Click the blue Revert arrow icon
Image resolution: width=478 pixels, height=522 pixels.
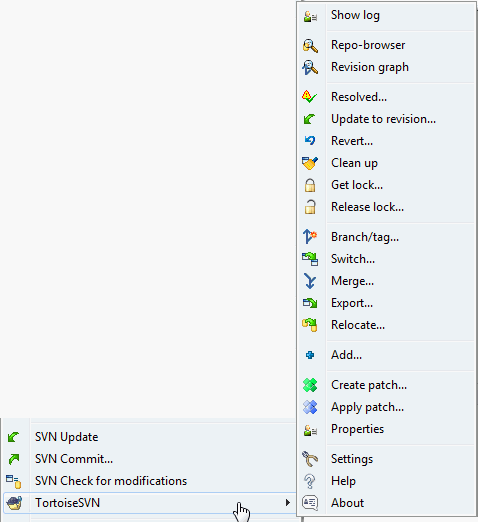point(310,140)
